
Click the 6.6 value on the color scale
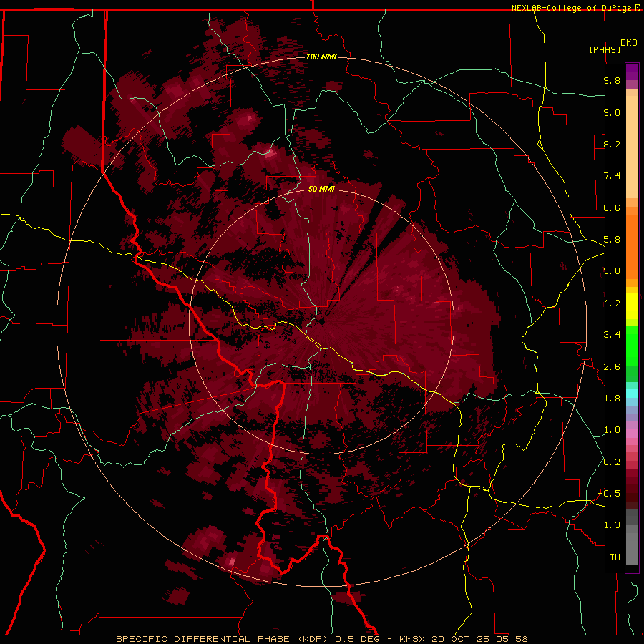point(612,208)
